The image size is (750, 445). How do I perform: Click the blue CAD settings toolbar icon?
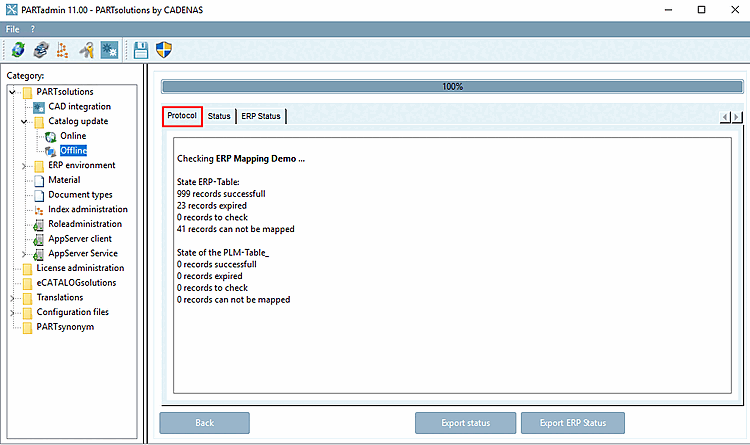point(109,50)
